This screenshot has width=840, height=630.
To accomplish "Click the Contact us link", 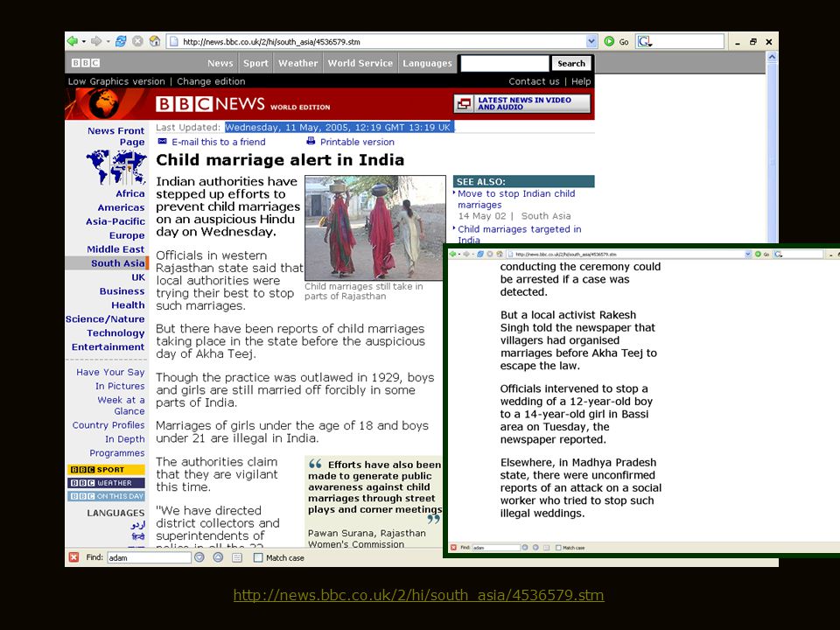I will click(534, 81).
